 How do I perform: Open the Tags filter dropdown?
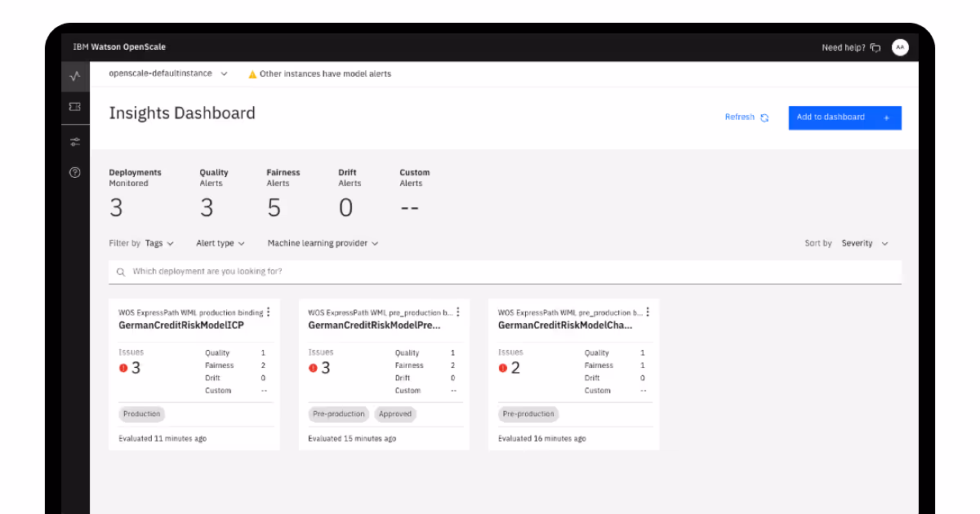coord(160,242)
